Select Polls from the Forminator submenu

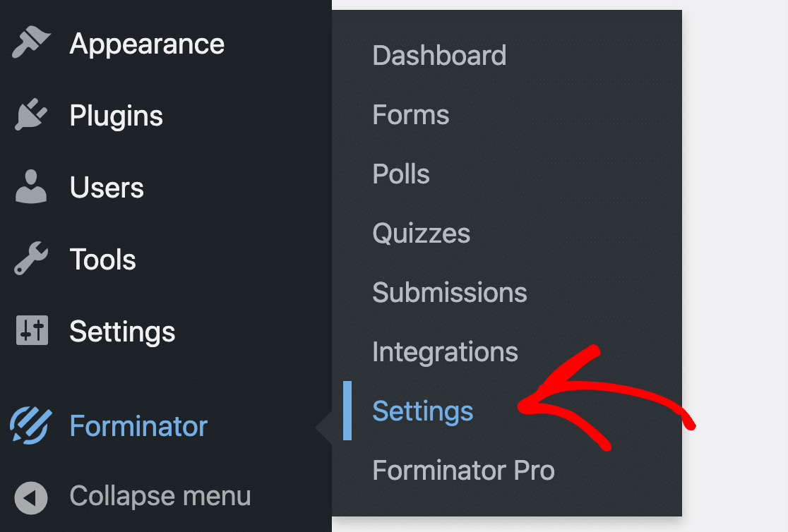400,174
